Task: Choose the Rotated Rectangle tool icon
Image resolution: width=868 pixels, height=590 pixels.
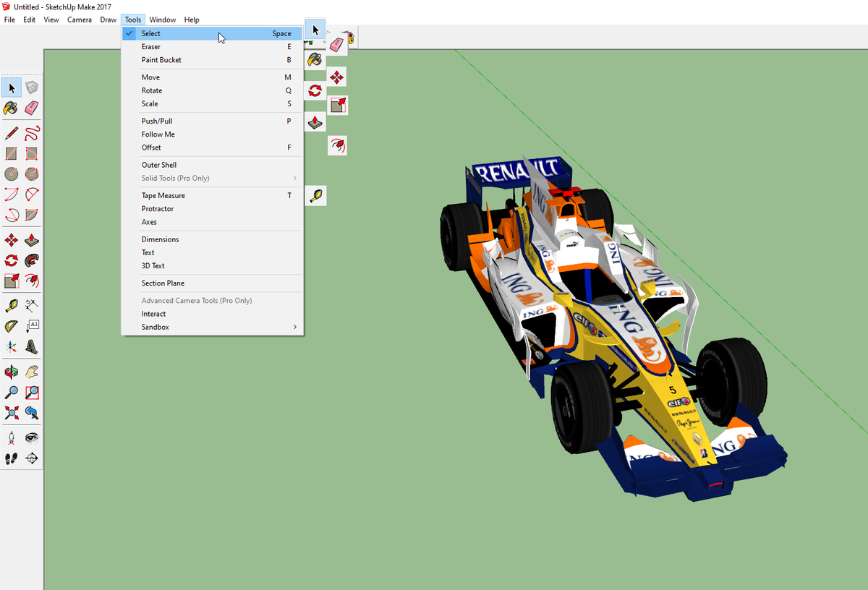Action: coord(32,153)
